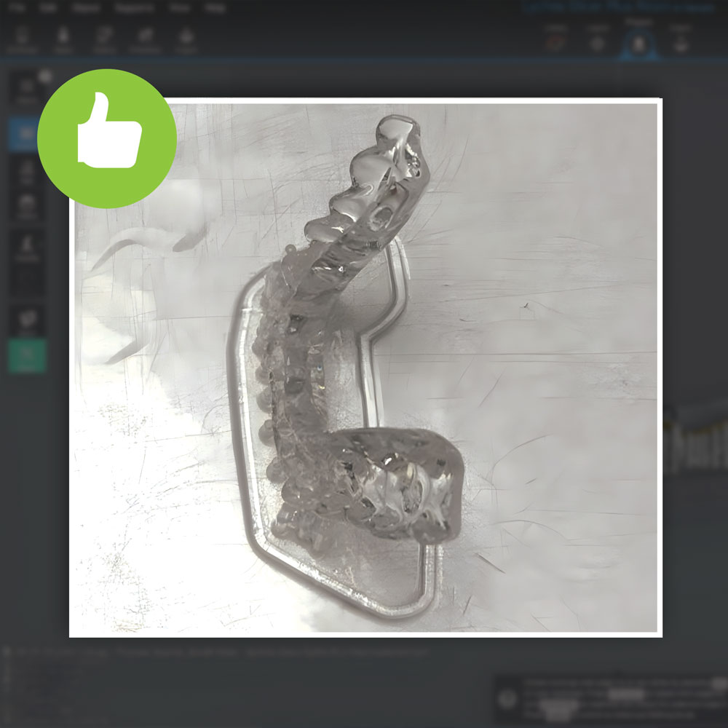The height and width of the screenshot is (728, 728).
Task: Select the red-tinted workflow icon at top right
Action: [x=556, y=41]
